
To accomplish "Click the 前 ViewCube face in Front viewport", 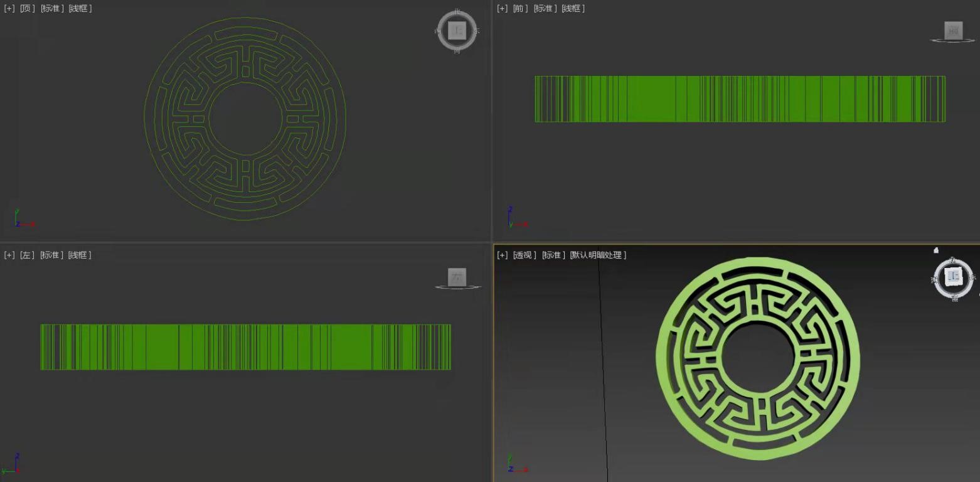I will tap(953, 30).
